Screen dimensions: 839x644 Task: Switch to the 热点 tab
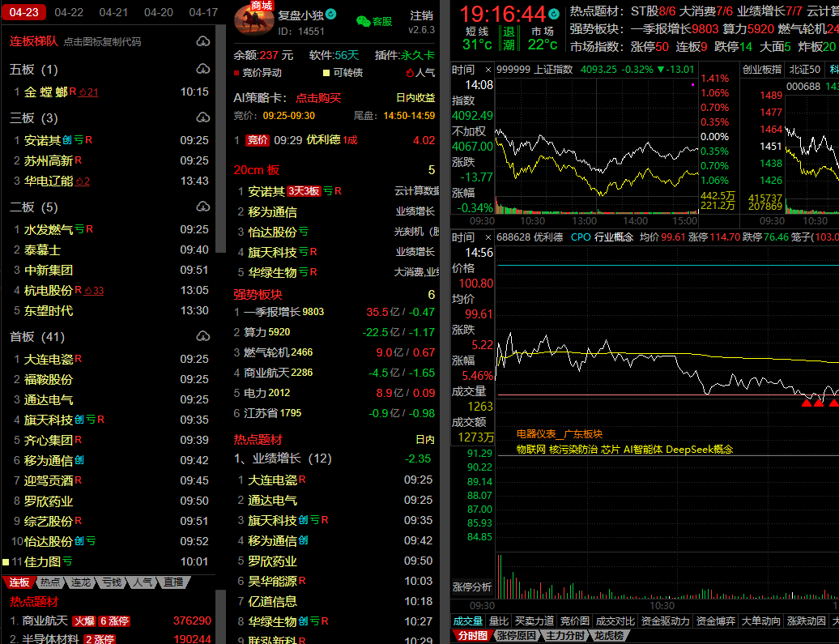coord(50,582)
